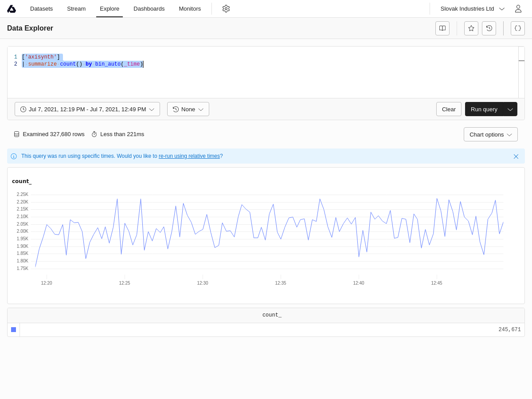Click the star icon to save query
The width and height of the screenshot is (532, 399).
[x=471, y=28]
